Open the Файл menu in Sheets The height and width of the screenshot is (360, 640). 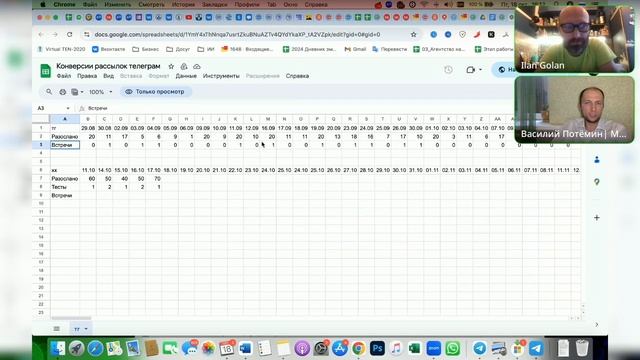pyautogui.click(x=64, y=76)
